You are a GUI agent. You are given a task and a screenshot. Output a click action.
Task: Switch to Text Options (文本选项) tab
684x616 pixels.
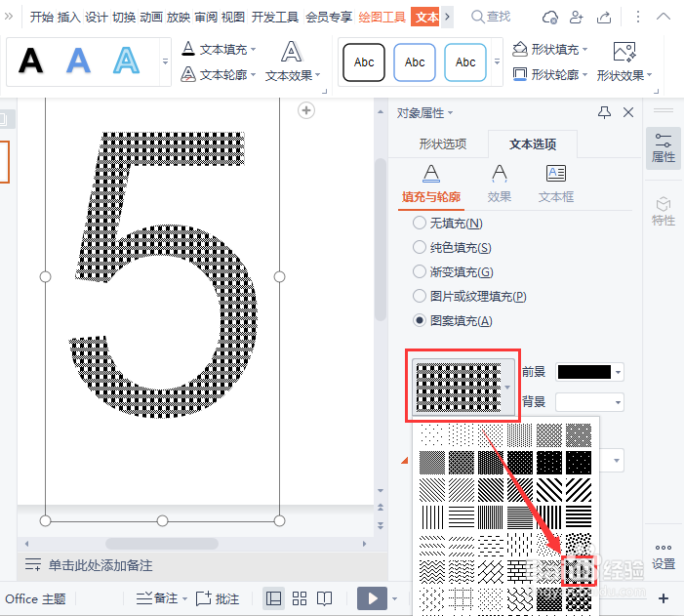click(533, 144)
